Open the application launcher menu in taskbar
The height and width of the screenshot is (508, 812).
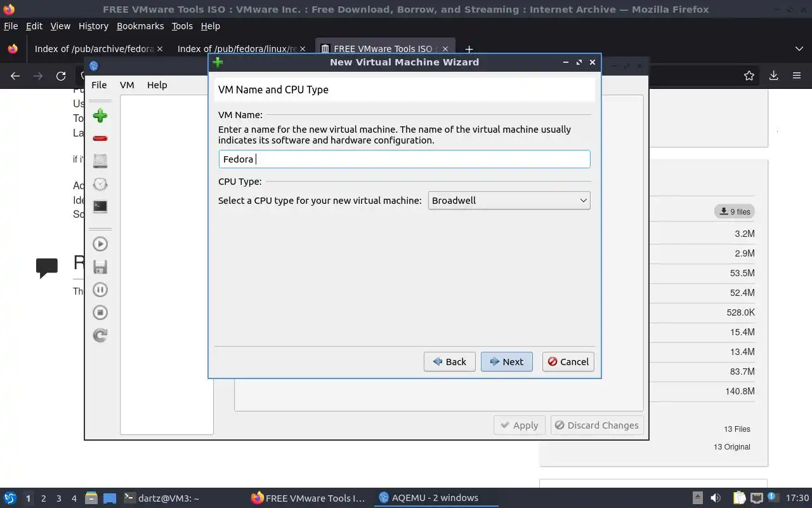pos(10,498)
